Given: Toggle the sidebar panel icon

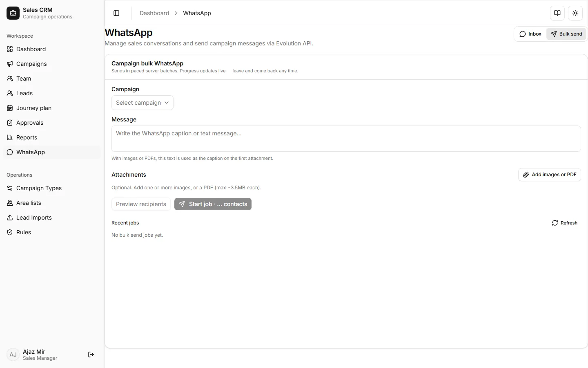Looking at the screenshot, I should 116,13.
